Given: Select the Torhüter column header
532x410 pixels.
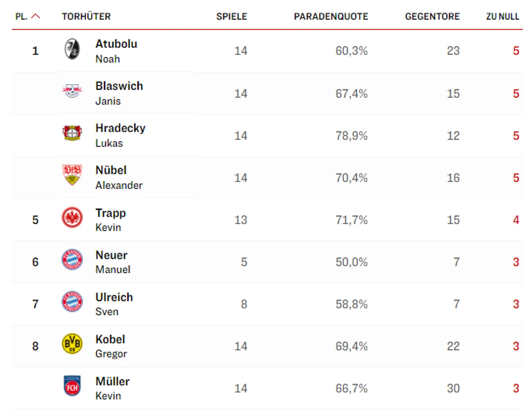Looking at the screenshot, I should (86, 17).
